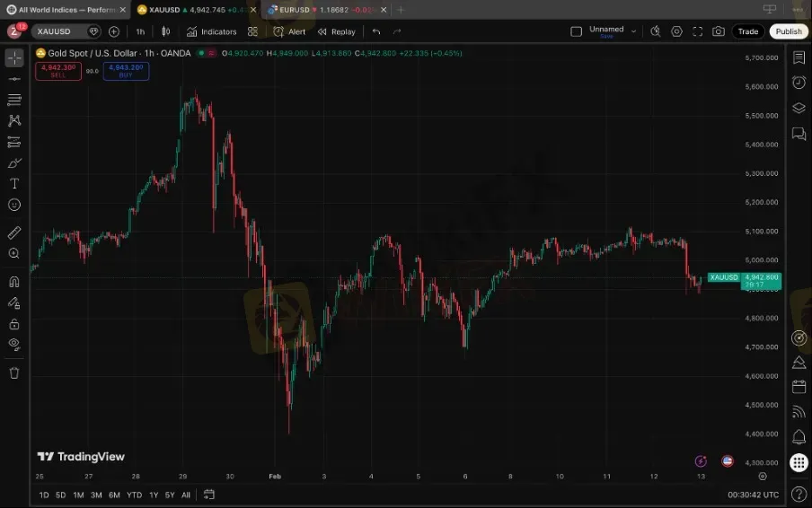Click the red SELL 4,942.300 button

click(x=58, y=71)
